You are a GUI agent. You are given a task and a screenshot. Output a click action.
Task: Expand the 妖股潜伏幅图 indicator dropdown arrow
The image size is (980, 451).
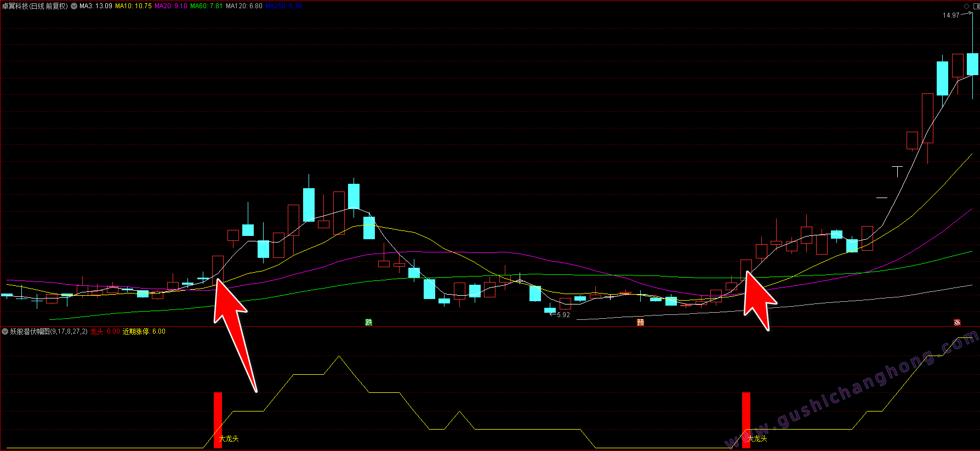click(x=5, y=331)
